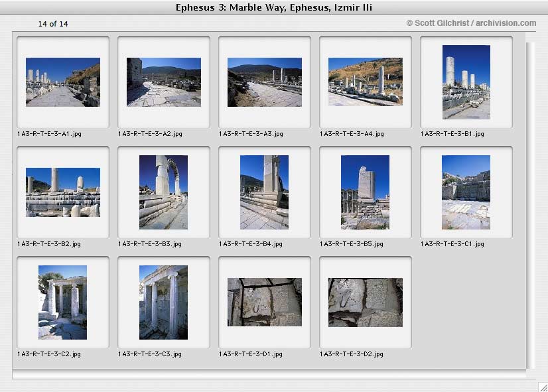
Task: Click filename label 1A3-R-T-E-3-A4.jpg
Action: pos(352,134)
